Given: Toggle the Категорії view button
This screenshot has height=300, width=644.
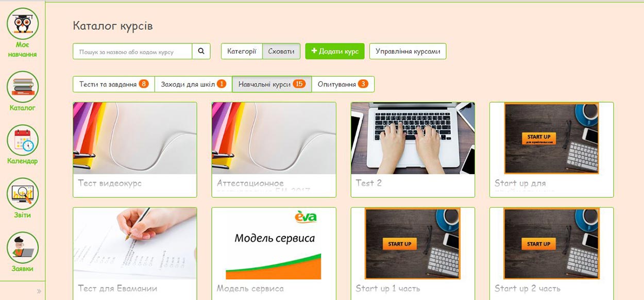Looking at the screenshot, I should [x=242, y=52].
